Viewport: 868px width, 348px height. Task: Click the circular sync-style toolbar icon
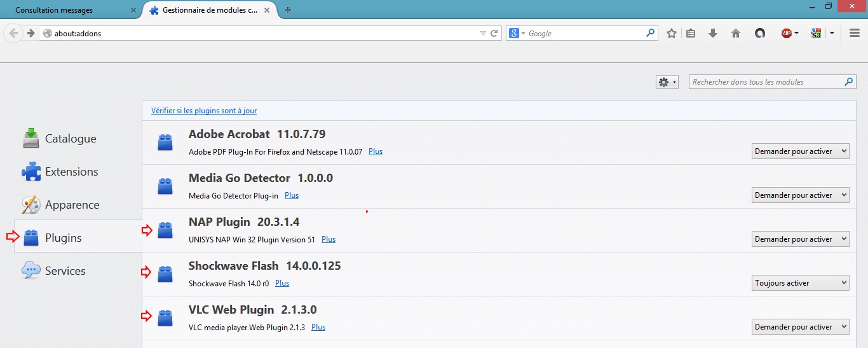coord(759,33)
